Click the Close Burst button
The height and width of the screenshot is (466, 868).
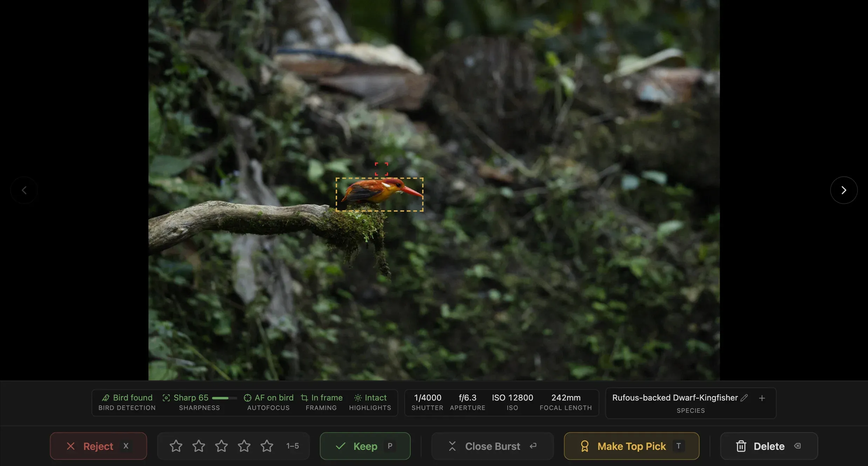(x=492, y=446)
